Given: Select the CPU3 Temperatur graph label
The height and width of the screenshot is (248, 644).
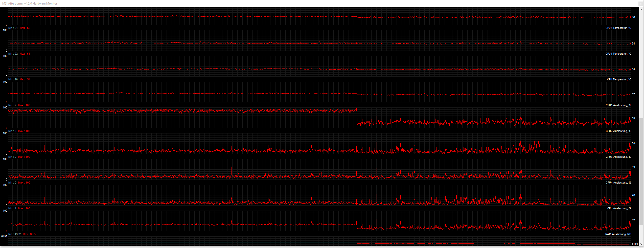Looking at the screenshot, I should coord(618,28).
